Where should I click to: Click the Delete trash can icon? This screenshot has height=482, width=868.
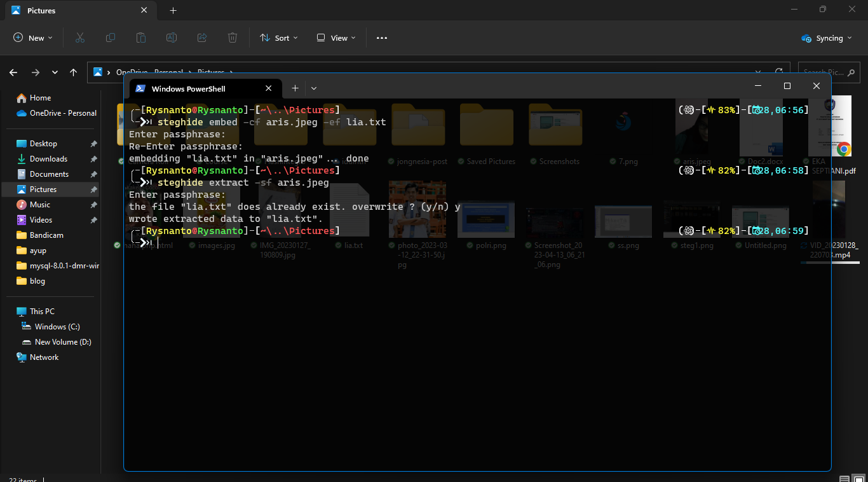[233, 38]
